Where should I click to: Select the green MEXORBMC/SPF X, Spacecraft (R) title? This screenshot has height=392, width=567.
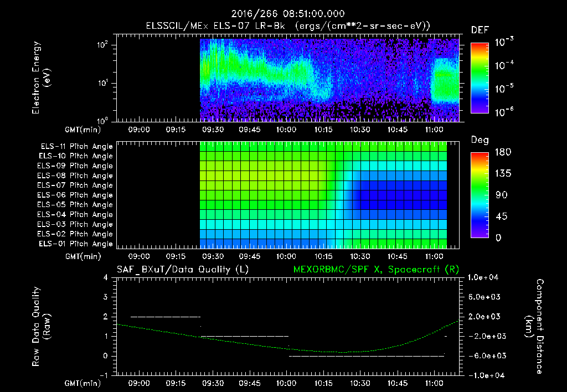376,270
